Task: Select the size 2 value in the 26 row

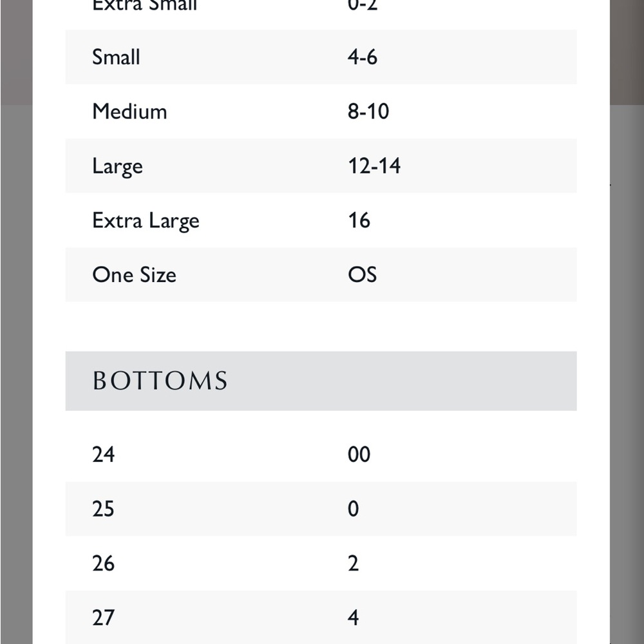Action: pos(353,563)
